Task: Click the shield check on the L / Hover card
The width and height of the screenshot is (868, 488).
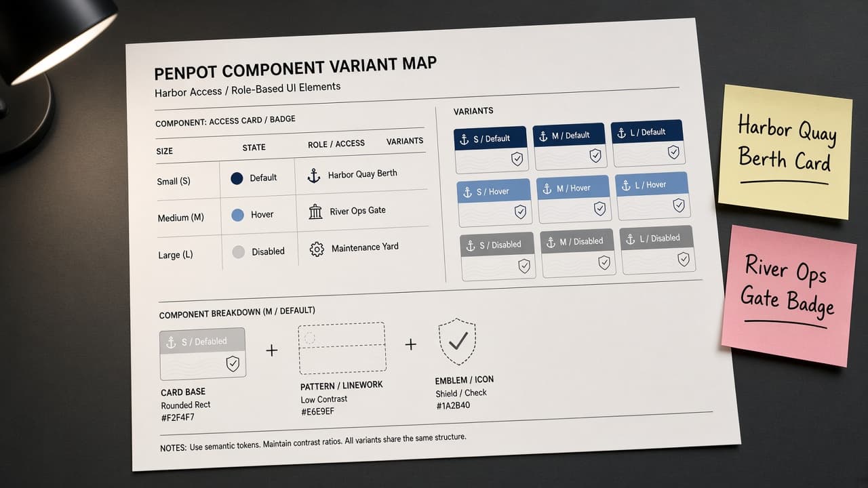Action: [679, 205]
